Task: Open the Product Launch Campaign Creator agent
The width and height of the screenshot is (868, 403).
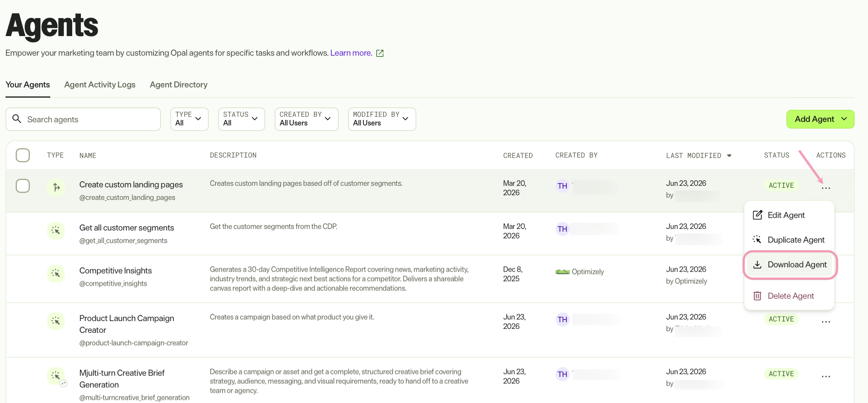Action: 127,324
